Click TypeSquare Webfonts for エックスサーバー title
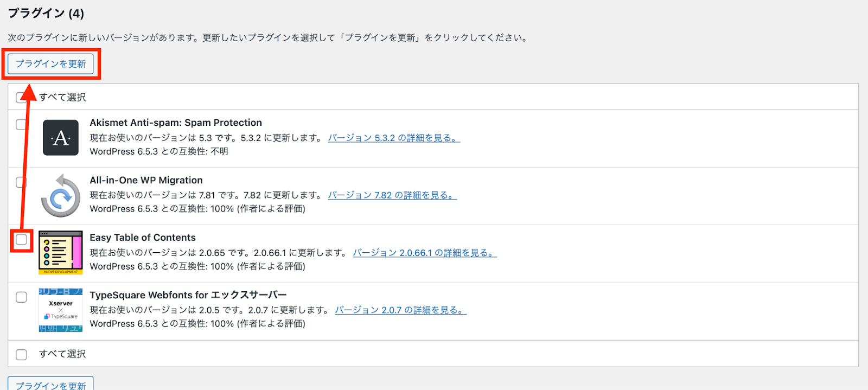 [x=188, y=295]
